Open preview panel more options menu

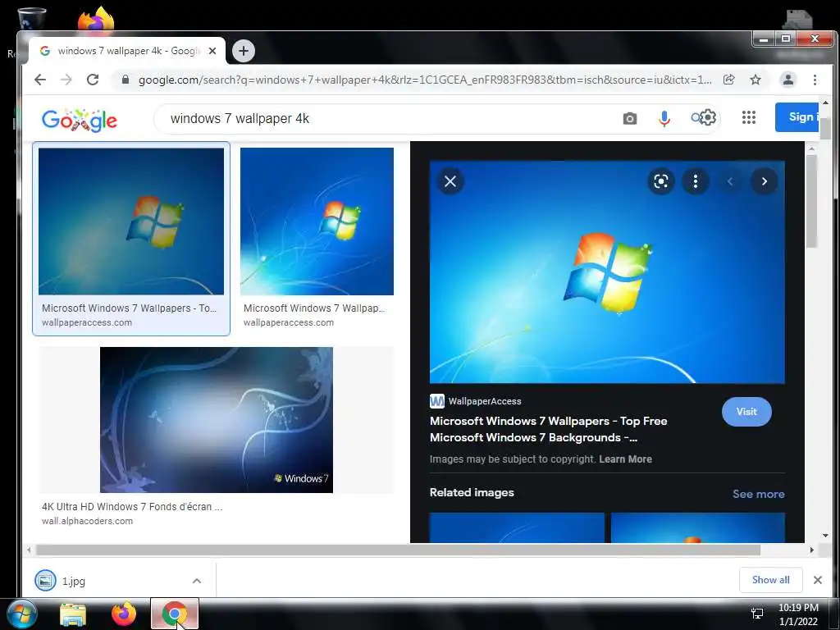(696, 181)
